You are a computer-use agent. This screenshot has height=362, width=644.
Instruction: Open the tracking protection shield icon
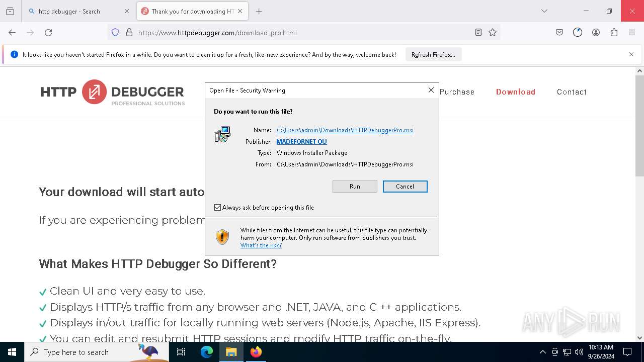pos(115,33)
